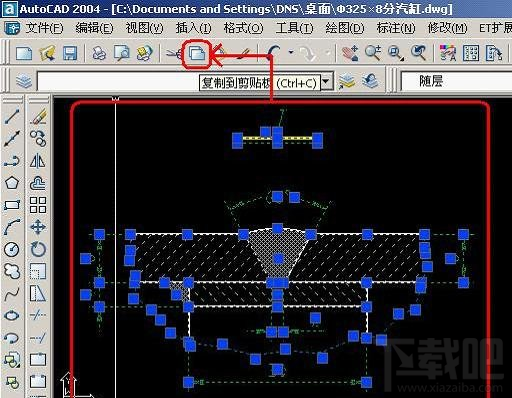512x398 pixels.
Task: Select the Rectangle draw tool
Action: pyautogui.click(x=12, y=205)
